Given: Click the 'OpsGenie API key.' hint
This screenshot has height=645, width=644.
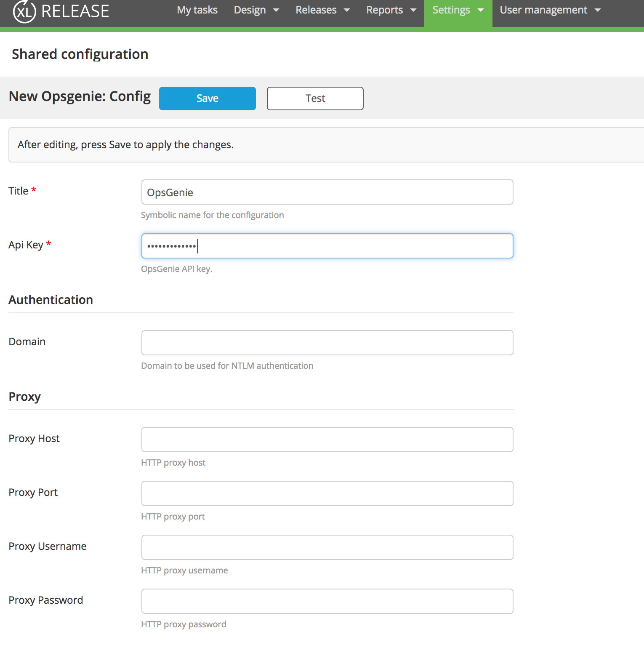Looking at the screenshot, I should tap(176, 269).
